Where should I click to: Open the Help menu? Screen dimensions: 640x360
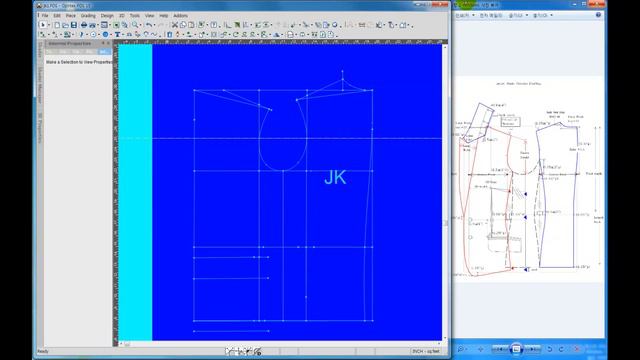pyautogui.click(x=164, y=16)
